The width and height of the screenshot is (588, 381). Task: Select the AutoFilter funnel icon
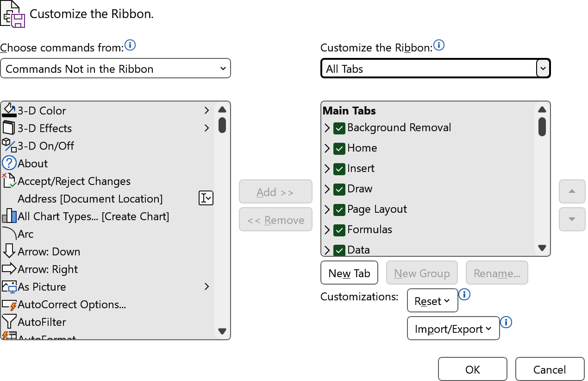point(9,322)
